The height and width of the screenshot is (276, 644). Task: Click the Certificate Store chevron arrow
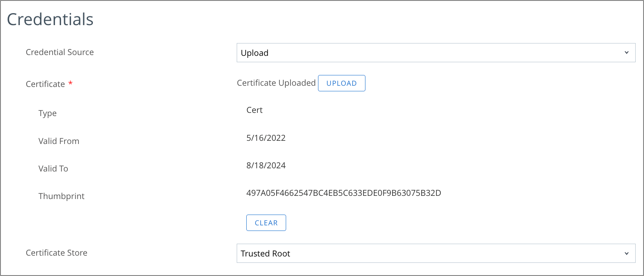(626, 253)
